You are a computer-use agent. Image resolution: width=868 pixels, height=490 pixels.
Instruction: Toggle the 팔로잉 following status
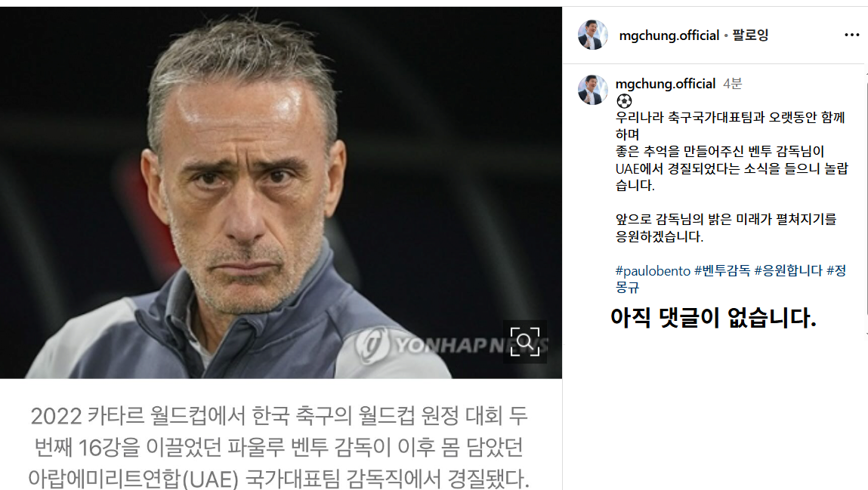click(750, 35)
